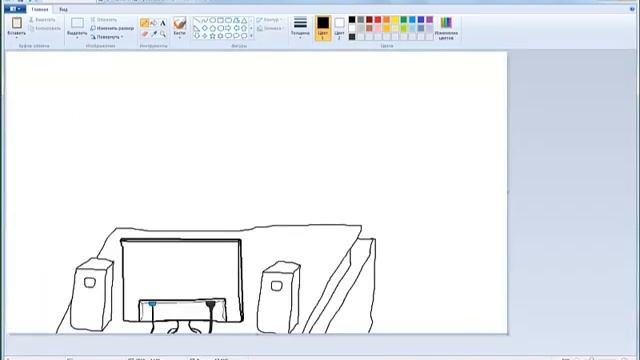Choose the Five-point star shape
This screenshot has width=640, height=360.
[212, 36]
